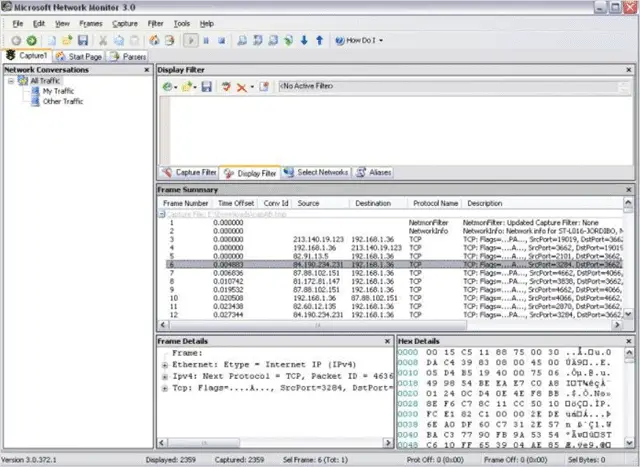The image size is (640, 467).
Task: Open the Tools menu
Action: point(182,24)
